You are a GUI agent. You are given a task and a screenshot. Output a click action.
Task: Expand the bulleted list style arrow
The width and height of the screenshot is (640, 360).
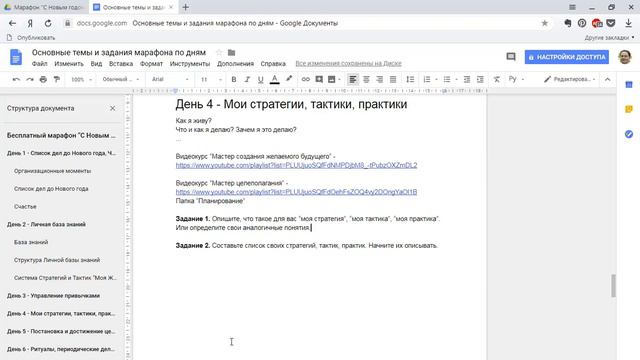coord(456,80)
